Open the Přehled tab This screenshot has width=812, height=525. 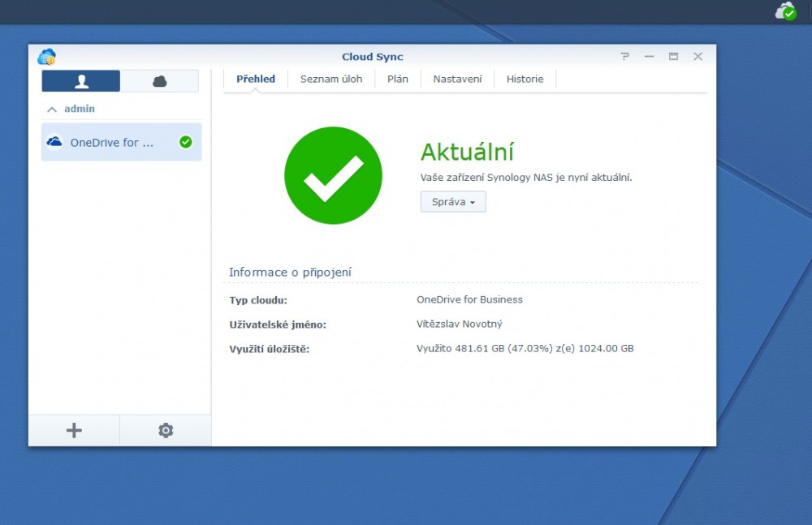(x=256, y=79)
